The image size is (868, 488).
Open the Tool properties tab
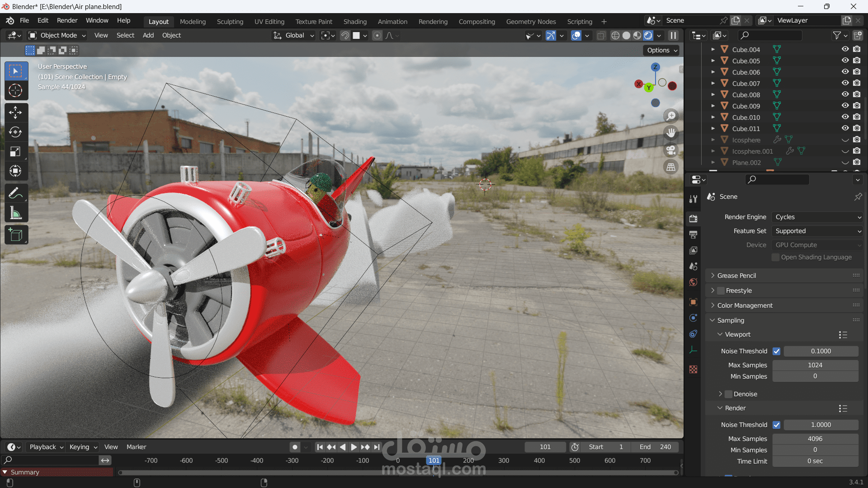click(x=693, y=199)
